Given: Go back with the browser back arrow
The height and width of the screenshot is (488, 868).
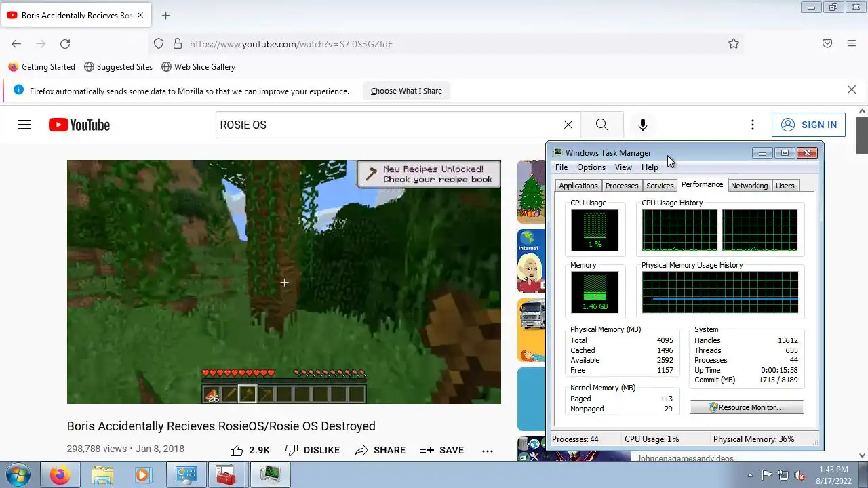Looking at the screenshot, I should 16,44.
